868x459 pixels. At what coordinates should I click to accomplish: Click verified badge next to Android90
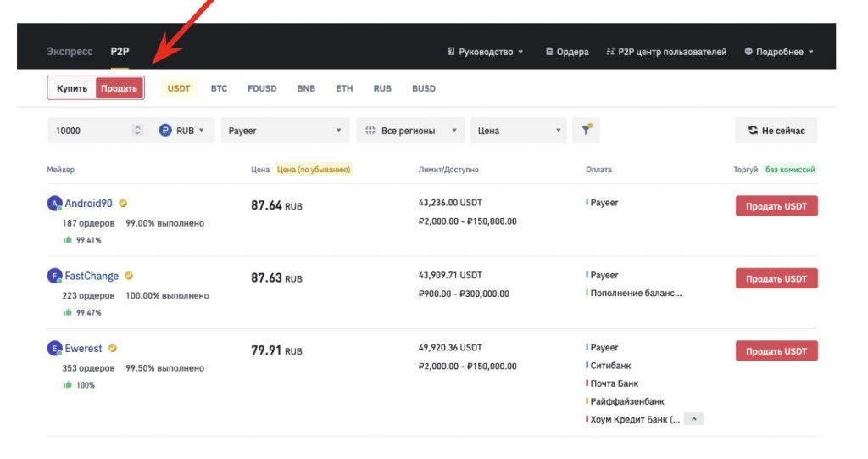(x=123, y=204)
